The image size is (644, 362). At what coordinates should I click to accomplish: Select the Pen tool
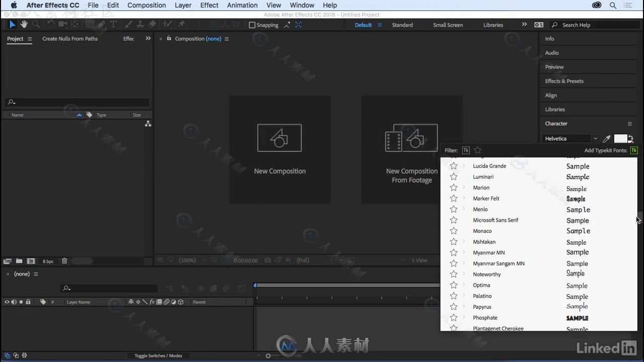click(101, 24)
